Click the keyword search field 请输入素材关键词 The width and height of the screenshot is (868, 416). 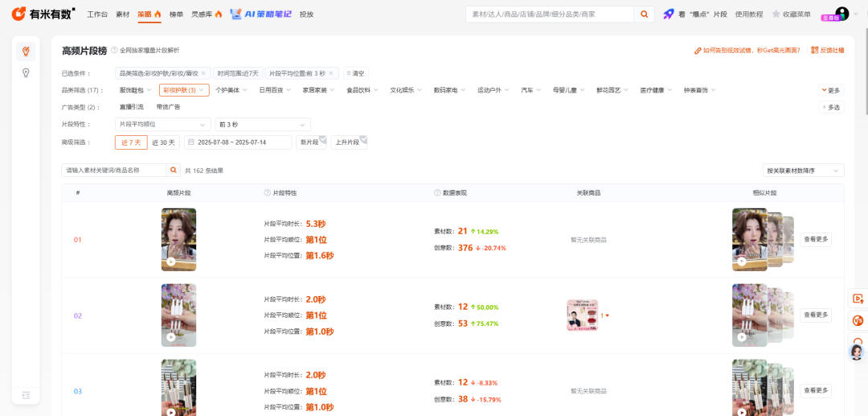(x=114, y=171)
